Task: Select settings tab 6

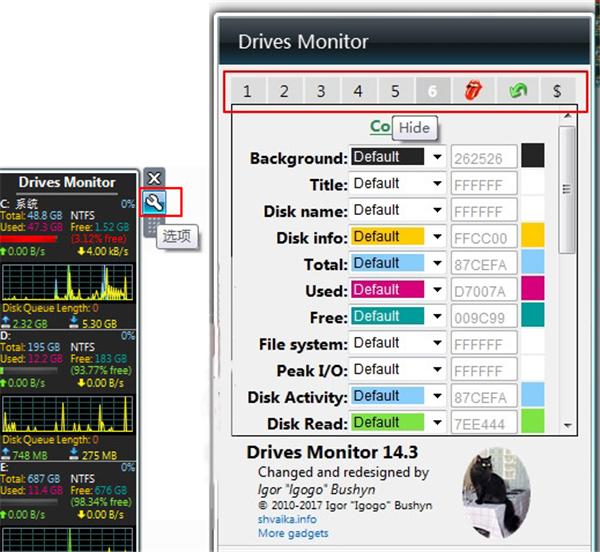Action: click(432, 91)
